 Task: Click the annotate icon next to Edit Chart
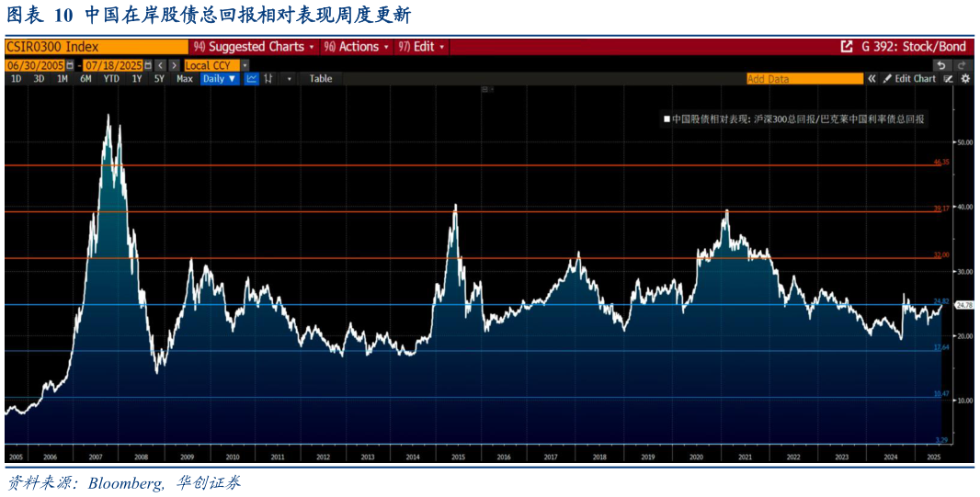coord(948,79)
